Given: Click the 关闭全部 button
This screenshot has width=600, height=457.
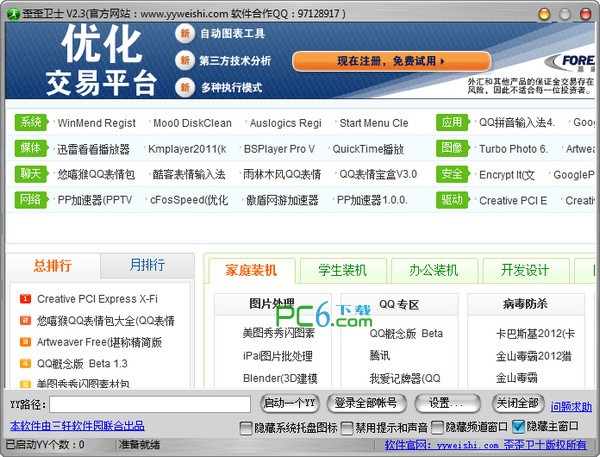Looking at the screenshot, I should (x=518, y=403).
